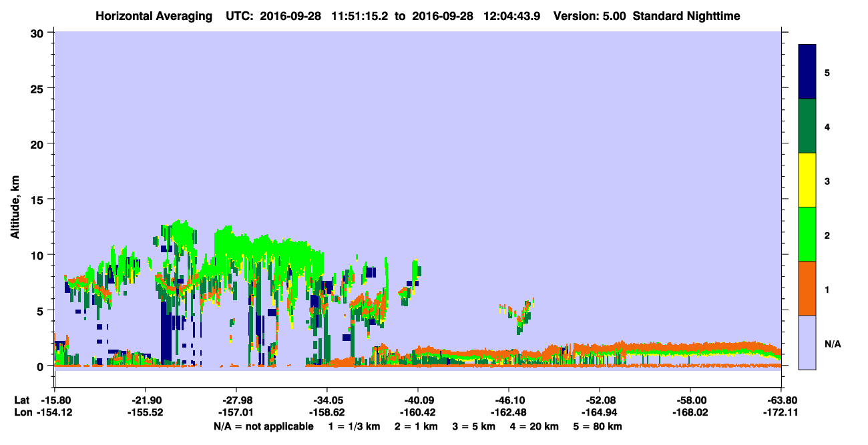Click the 'N/A = not applicable' legend note
This screenshot has height=445, width=868.
coord(263,426)
